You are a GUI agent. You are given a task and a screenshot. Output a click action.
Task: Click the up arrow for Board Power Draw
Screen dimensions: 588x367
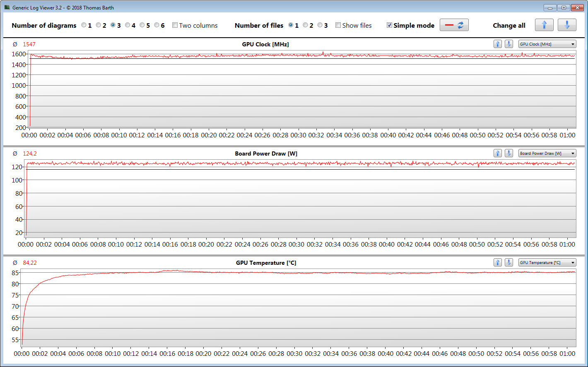pyautogui.click(x=498, y=154)
